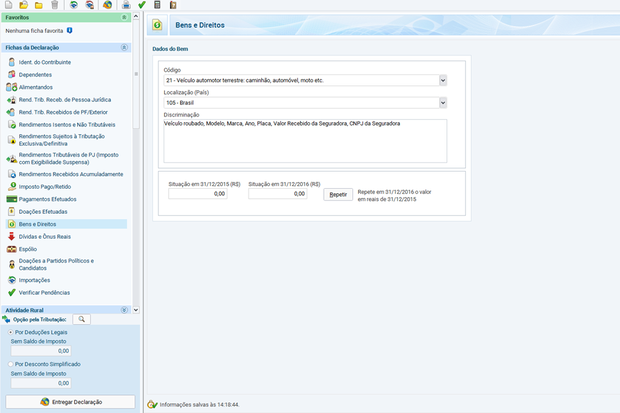Click the info icon next to Nenhuma ficha favorita
Viewport: 620px width, 413px height.
[70, 30]
